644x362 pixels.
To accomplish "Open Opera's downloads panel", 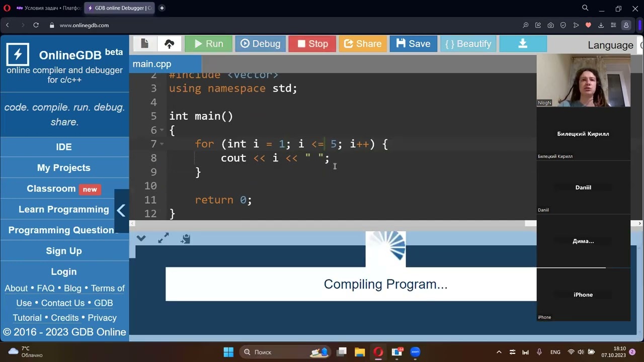I will coord(601,25).
